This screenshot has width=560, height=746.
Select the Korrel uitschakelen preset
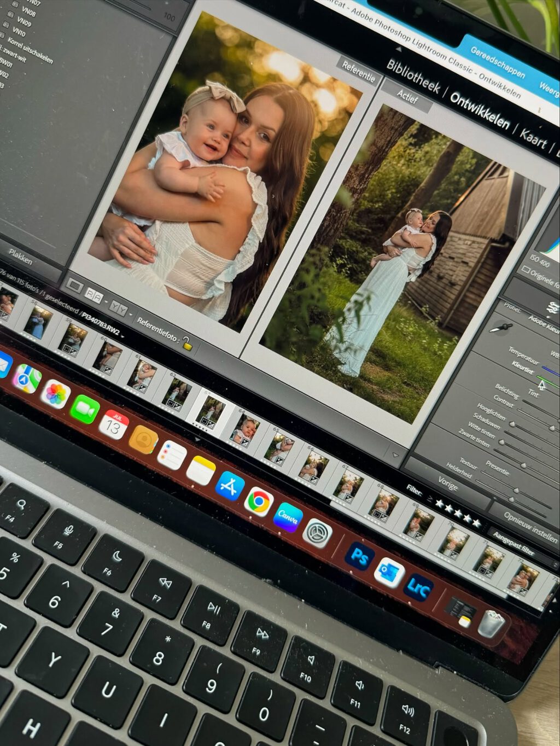(x=30, y=50)
